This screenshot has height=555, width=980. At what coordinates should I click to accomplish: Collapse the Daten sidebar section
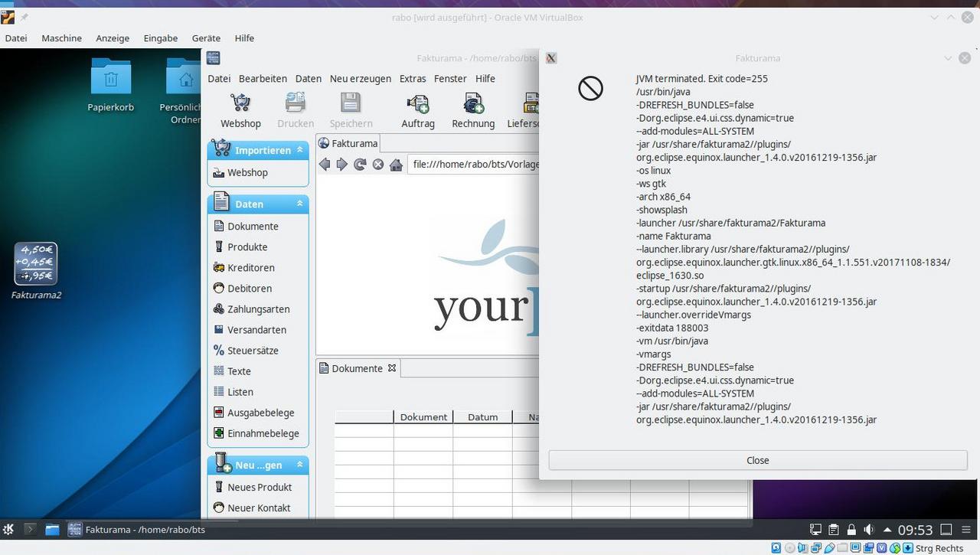pyautogui.click(x=299, y=204)
